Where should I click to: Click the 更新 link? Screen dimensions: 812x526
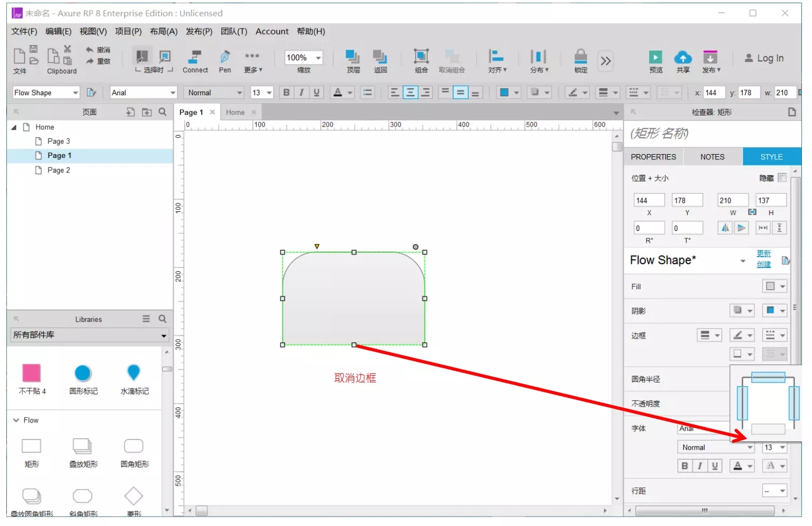[x=763, y=254]
